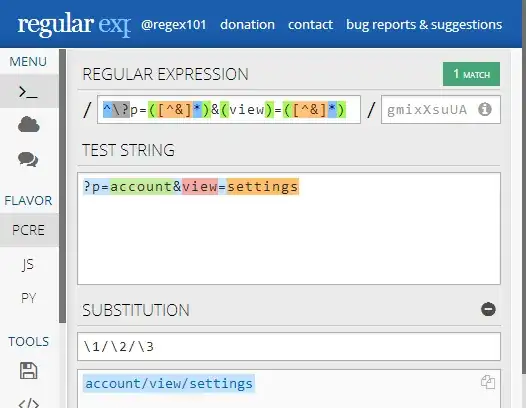This screenshot has height=408, width=526.
Task: Click into the regular expression field
Action: [229, 110]
